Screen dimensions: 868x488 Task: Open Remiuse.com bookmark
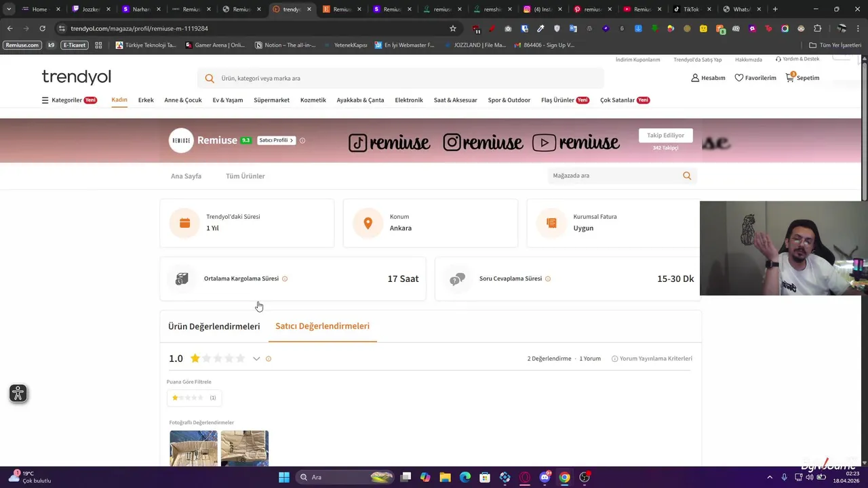(22, 45)
